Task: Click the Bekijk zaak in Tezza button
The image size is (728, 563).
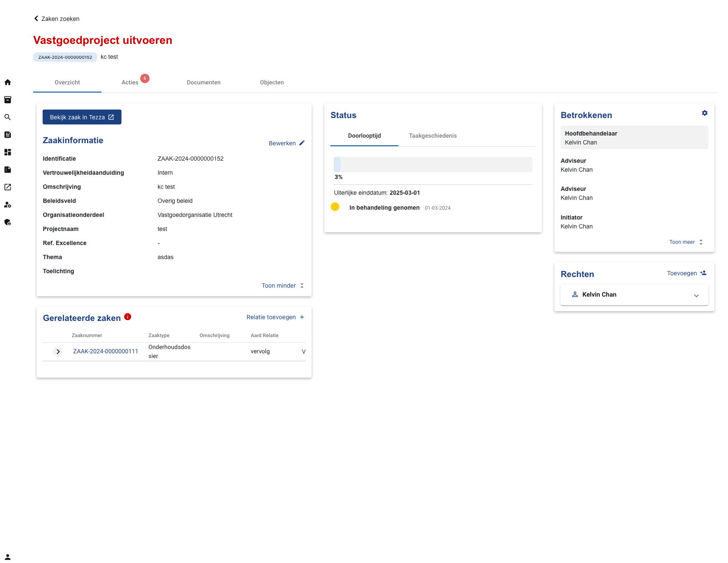Action: click(82, 117)
